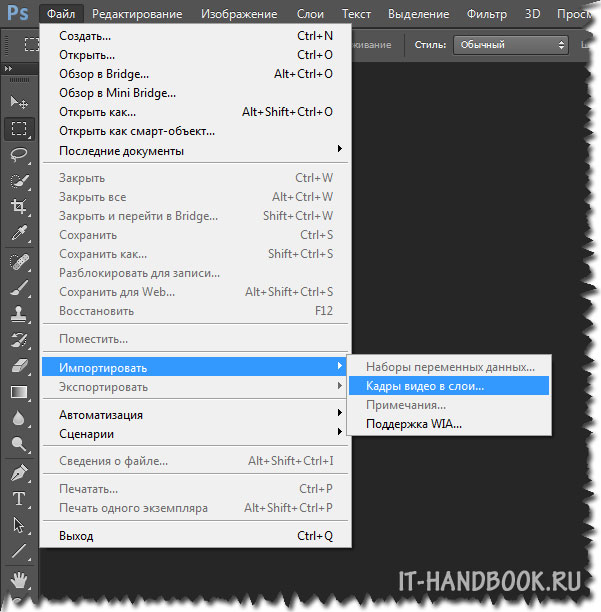Expand the Автоматизация submenu
Image resolution: width=601 pixels, height=612 pixels.
pos(195,415)
